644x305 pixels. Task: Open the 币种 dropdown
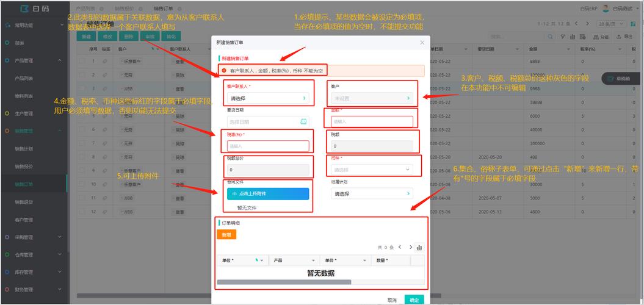(372, 170)
